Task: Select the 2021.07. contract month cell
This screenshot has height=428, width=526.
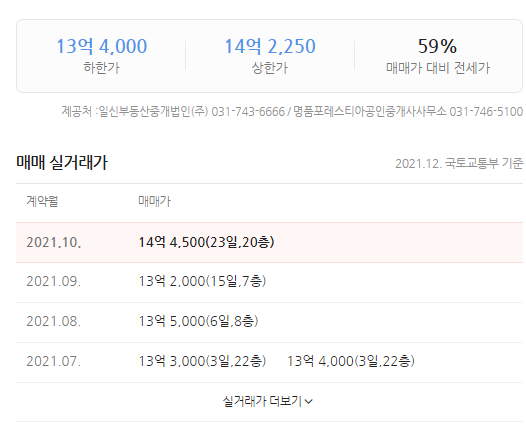Action: (54, 362)
